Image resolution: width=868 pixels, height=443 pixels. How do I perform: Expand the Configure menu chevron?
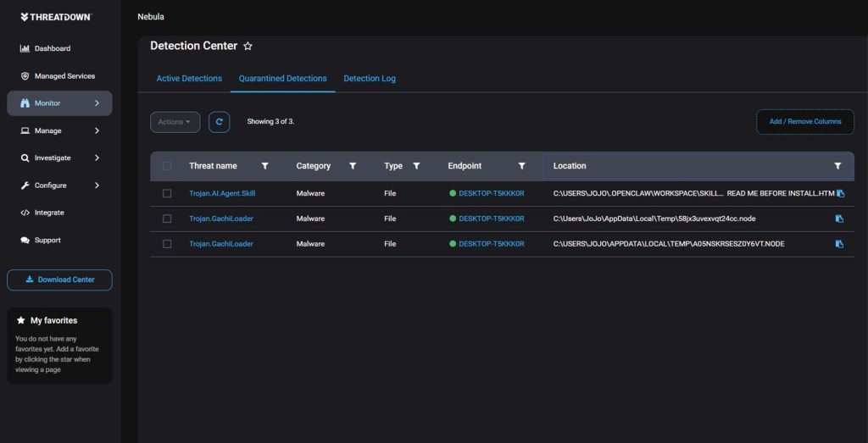97,186
